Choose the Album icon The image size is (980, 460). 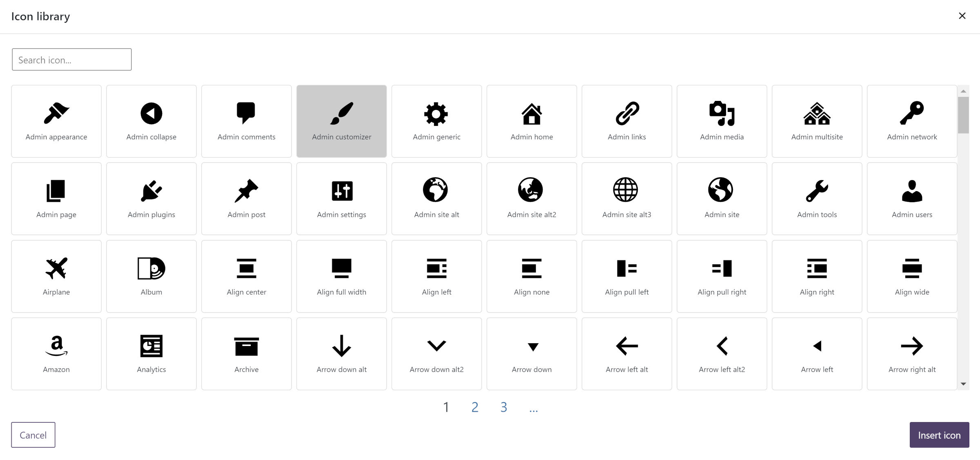(x=151, y=276)
